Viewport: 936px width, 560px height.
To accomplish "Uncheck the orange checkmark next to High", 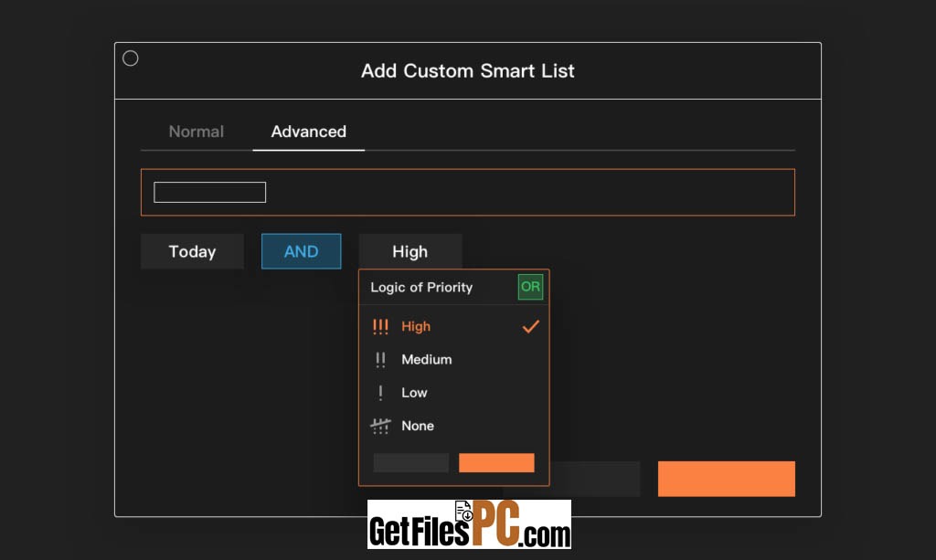I will tap(530, 326).
